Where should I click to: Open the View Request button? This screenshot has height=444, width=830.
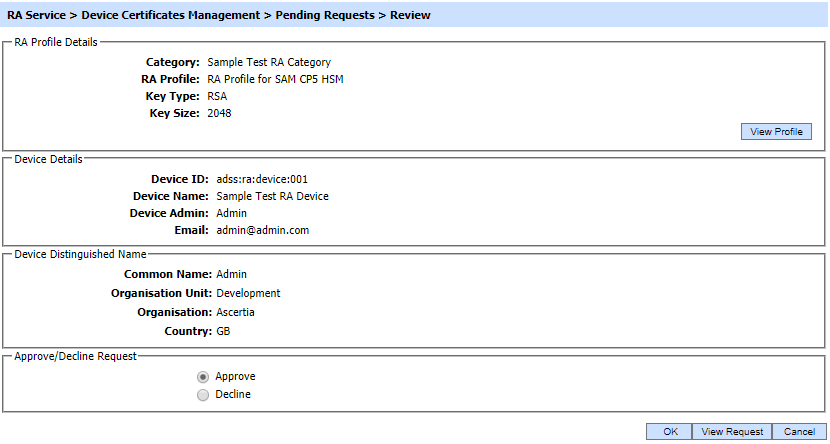731,432
